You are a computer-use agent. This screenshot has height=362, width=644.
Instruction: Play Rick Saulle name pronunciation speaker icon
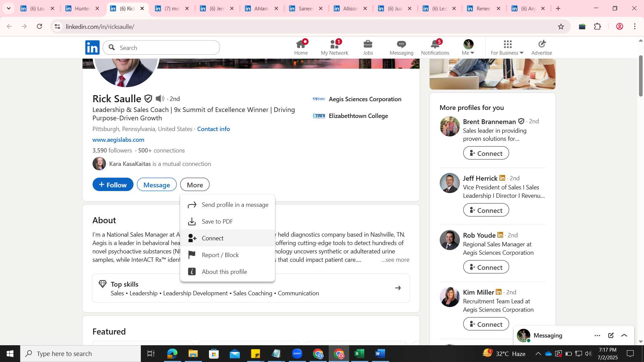pyautogui.click(x=160, y=99)
